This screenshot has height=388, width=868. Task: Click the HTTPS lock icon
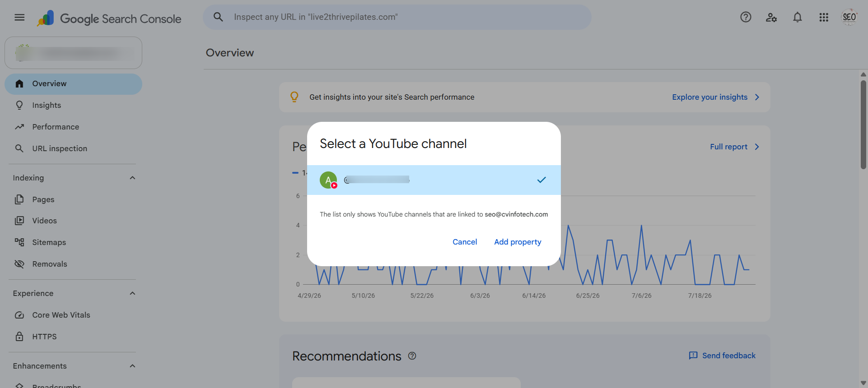[19, 337]
